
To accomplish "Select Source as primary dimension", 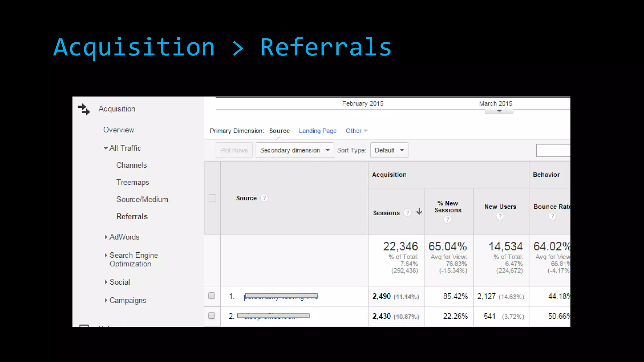I will [x=279, y=131].
